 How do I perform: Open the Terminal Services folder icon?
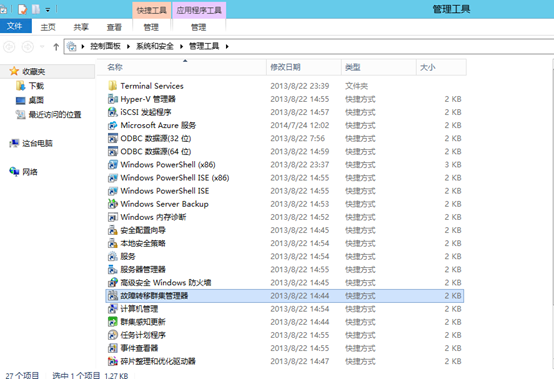coord(112,86)
